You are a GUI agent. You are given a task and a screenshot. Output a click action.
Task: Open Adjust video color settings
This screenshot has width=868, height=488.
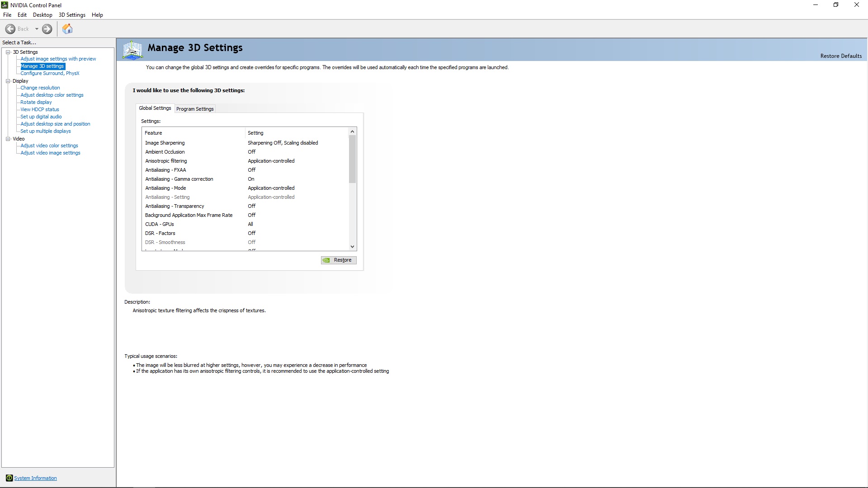click(49, 145)
